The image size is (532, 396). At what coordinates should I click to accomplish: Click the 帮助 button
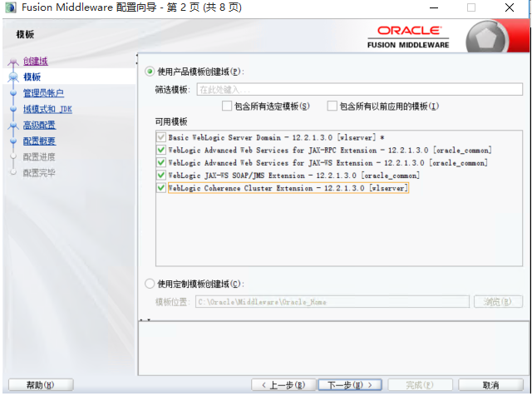point(41,385)
